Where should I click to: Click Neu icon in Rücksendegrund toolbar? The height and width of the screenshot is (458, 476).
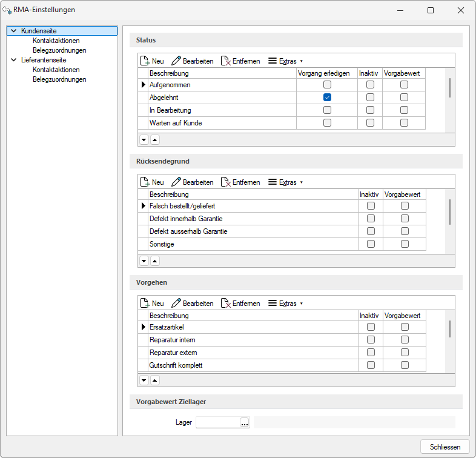click(x=145, y=182)
